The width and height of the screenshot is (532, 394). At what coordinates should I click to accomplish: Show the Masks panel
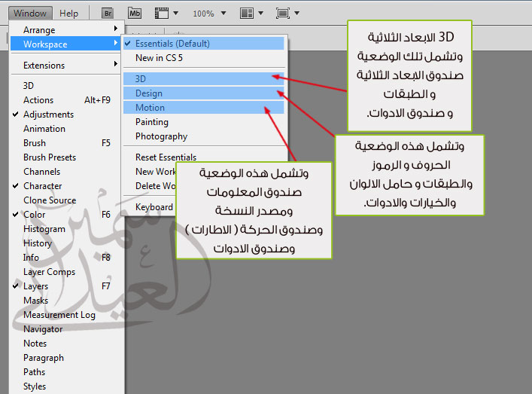point(66,301)
